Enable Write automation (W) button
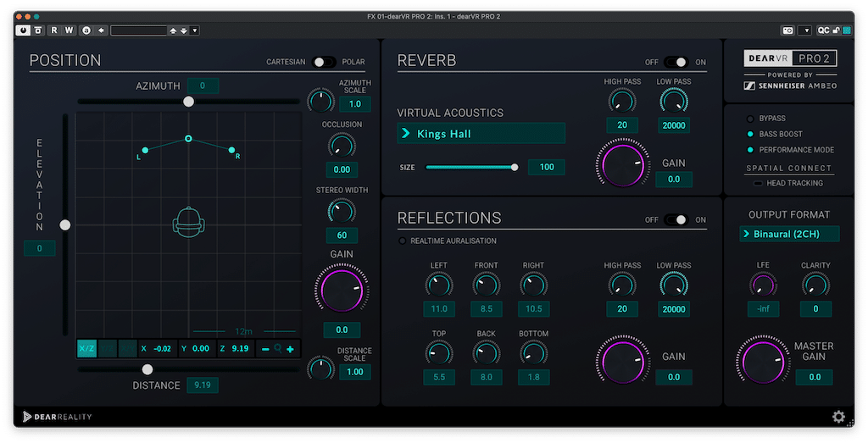868x443 pixels. pyautogui.click(x=69, y=30)
